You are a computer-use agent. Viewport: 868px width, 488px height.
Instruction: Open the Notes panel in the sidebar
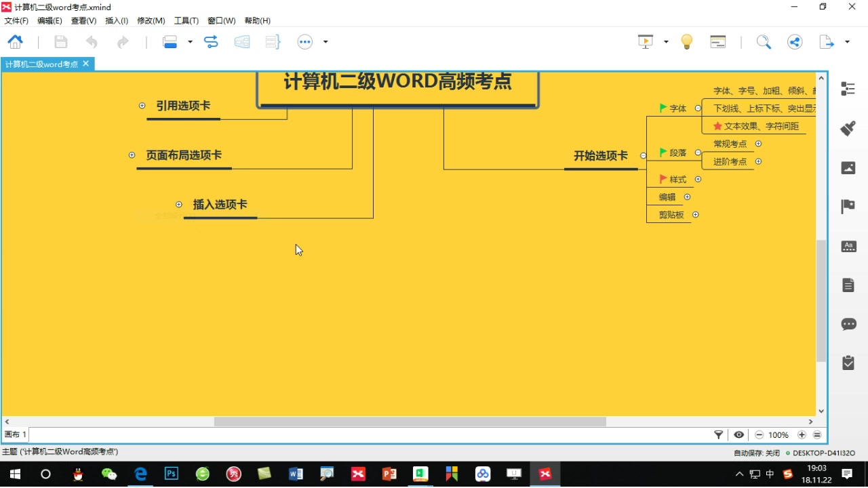(848, 285)
